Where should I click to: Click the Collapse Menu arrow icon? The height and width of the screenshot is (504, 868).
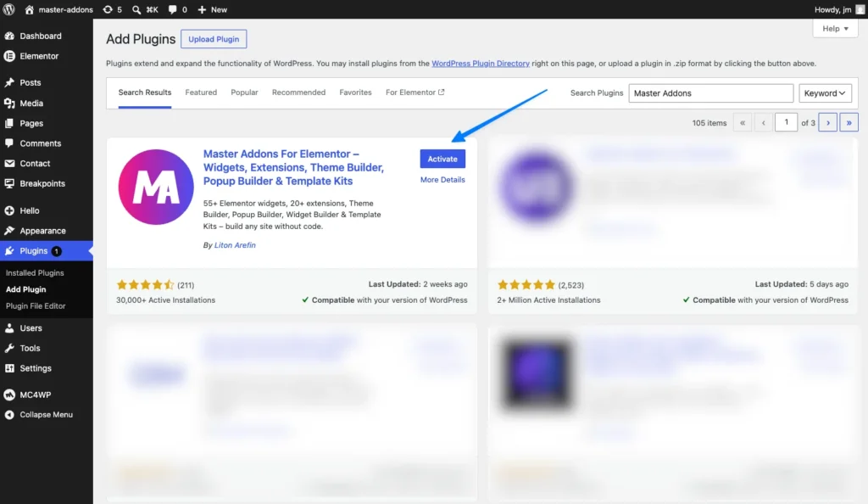9,415
